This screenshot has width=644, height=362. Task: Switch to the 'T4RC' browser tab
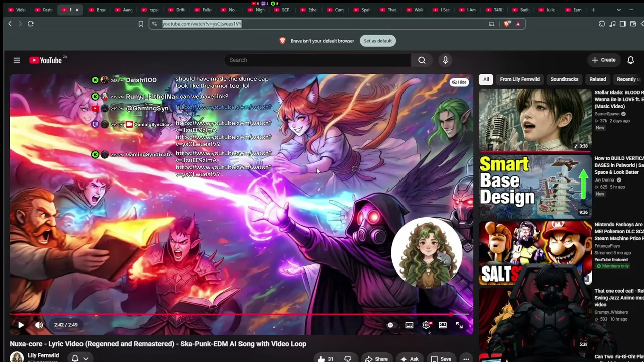[x=494, y=10]
